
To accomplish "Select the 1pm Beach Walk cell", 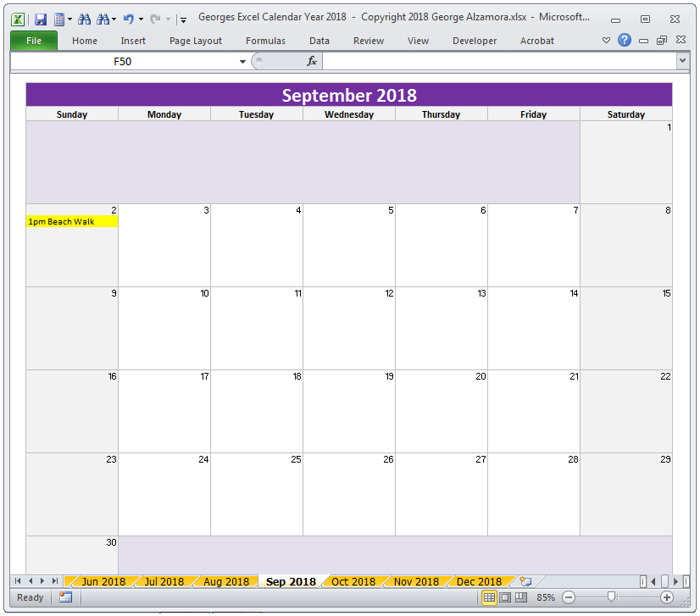I will click(x=72, y=222).
